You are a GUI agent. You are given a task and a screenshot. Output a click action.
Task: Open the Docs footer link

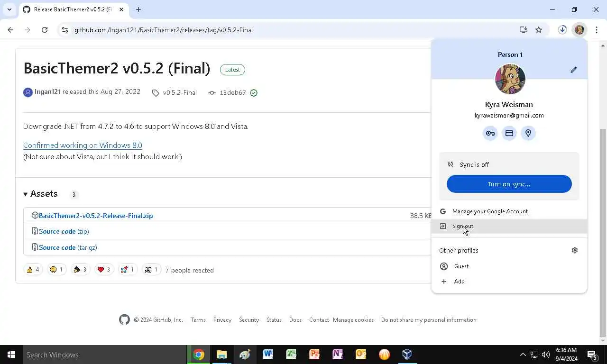click(295, 320)
